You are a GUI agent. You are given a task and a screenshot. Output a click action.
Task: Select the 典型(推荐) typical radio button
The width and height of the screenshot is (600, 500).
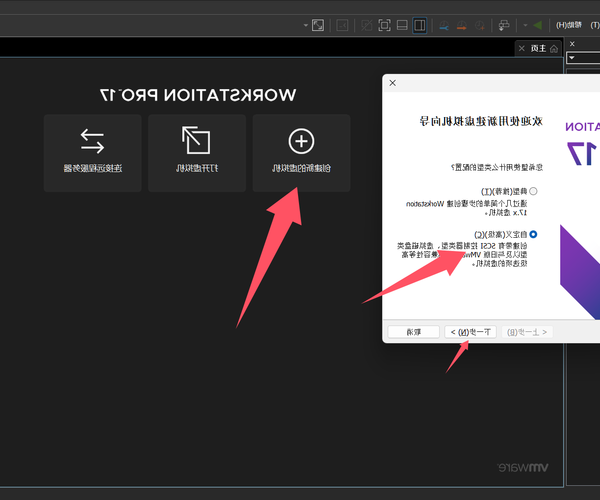pyautogui.click(x=533, y=191)
